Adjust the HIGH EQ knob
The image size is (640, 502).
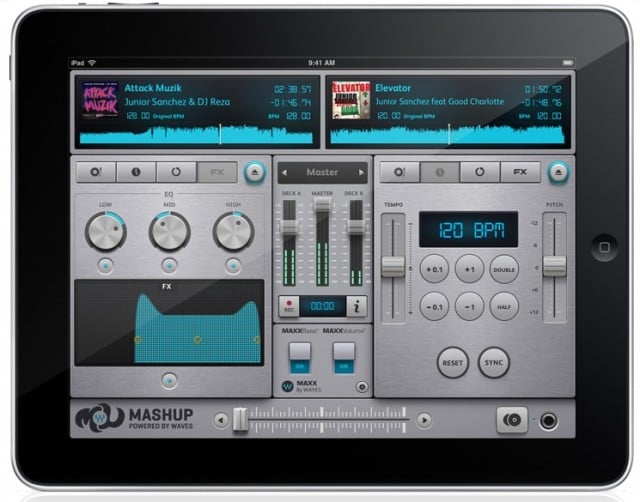pos(233,231)
